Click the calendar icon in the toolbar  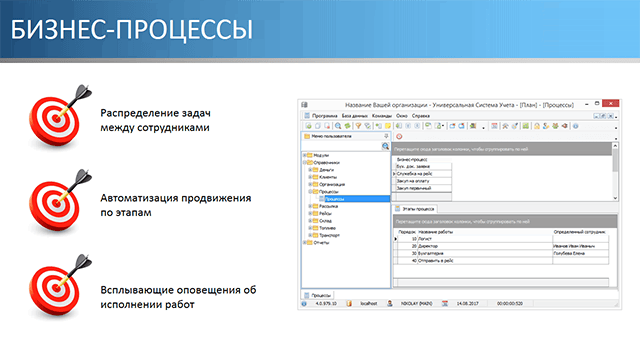(494, 126)
